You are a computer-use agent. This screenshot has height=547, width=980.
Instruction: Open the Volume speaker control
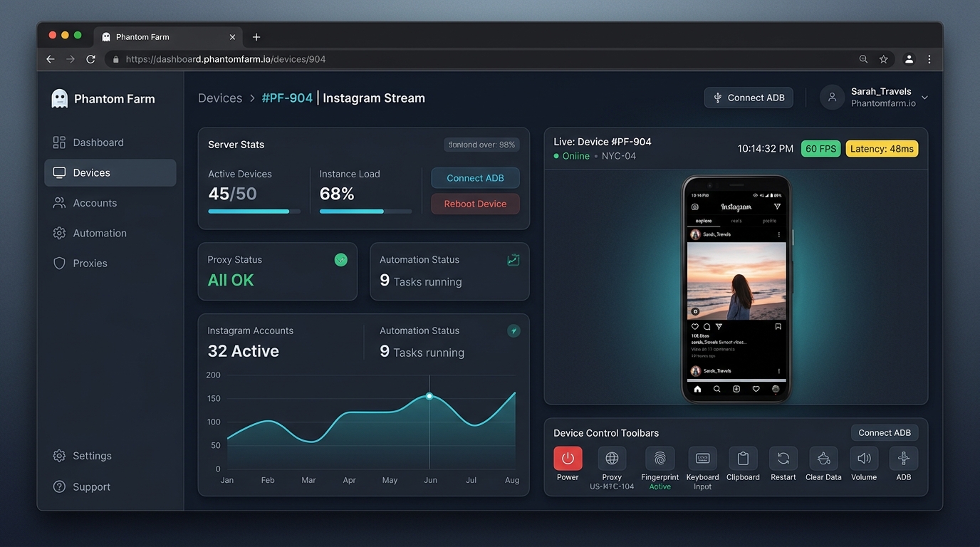[x=864, y=458]
